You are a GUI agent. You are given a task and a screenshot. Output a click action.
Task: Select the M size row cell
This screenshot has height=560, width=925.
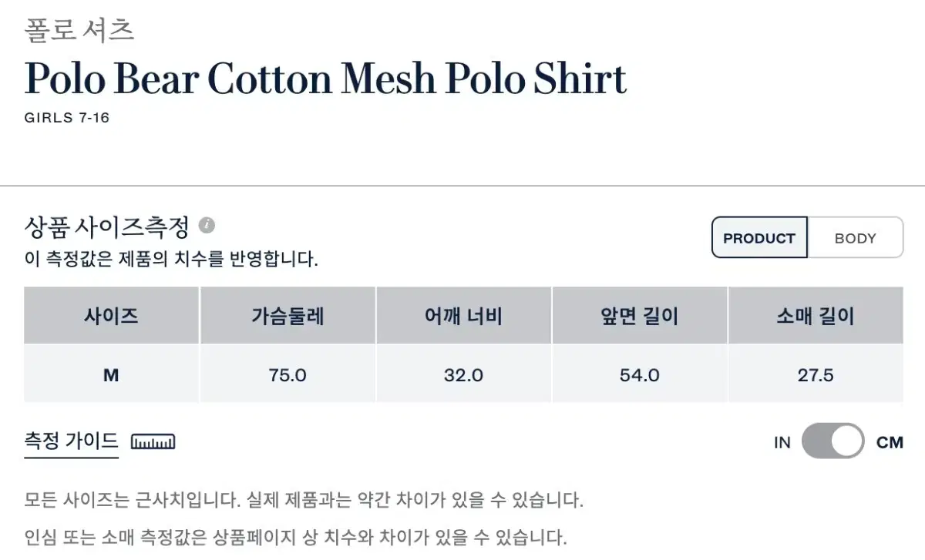(111, 374)
